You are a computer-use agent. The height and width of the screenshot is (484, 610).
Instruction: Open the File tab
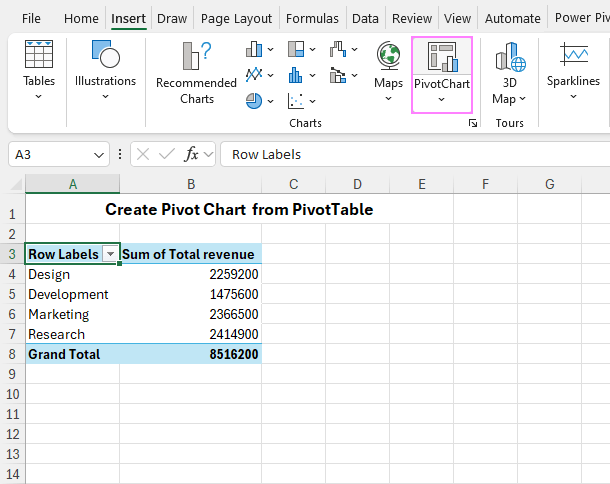31,18
